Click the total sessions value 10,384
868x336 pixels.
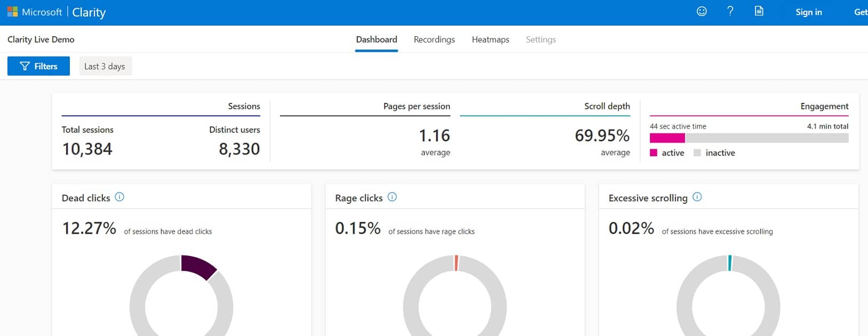pos(87,149)
